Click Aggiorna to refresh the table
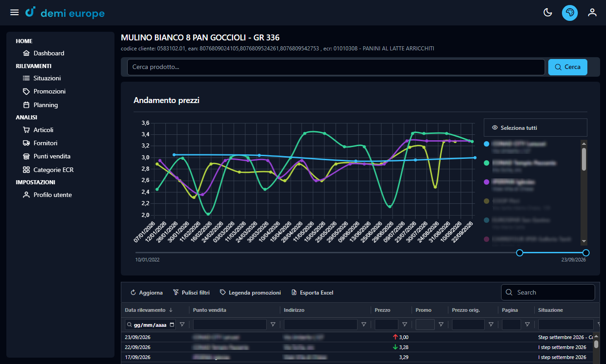The image size is (606, 364). [x=146, y=293]
